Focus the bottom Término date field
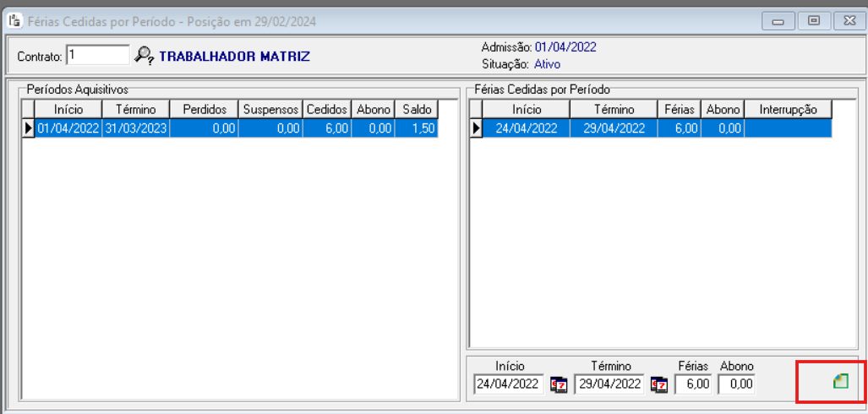 (x=609, y=384)
